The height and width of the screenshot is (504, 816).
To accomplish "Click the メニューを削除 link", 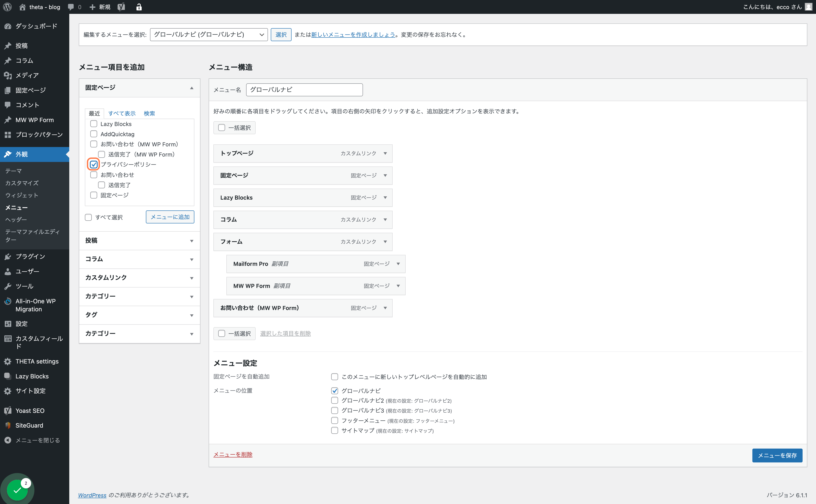I will [233, 454].
